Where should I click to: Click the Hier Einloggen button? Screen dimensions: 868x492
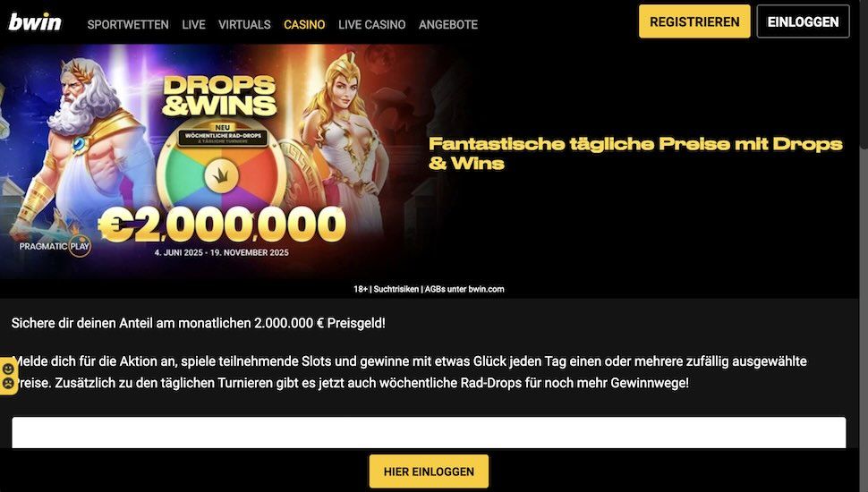click(x=429, y=471)
